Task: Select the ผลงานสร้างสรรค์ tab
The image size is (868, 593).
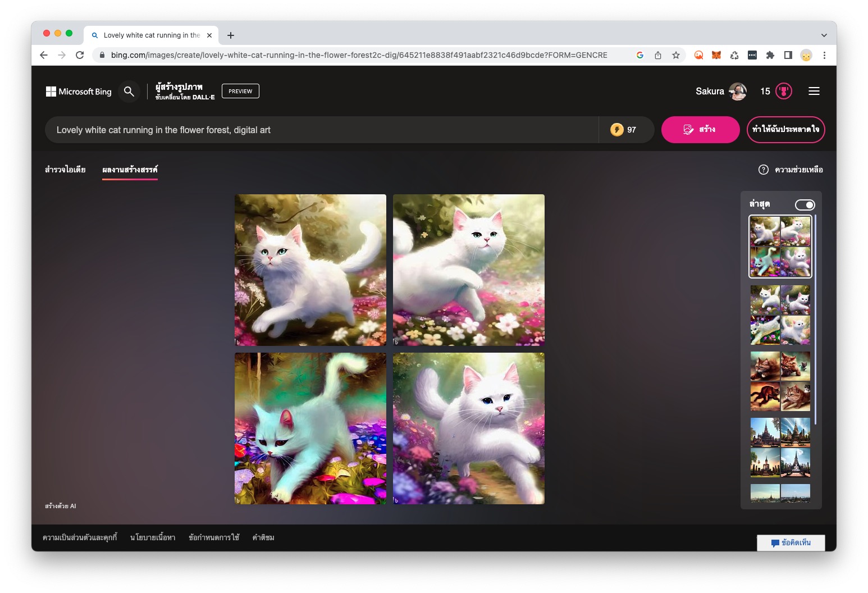Action: tap(130, 170)
